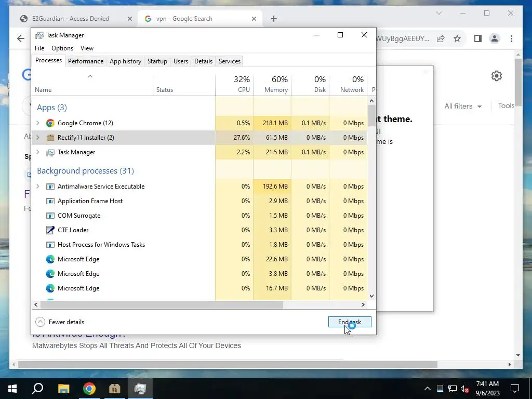This screenshot has width=532, height=399.
Task: Click the Application Frame Host icon
Action: (50, 201)
